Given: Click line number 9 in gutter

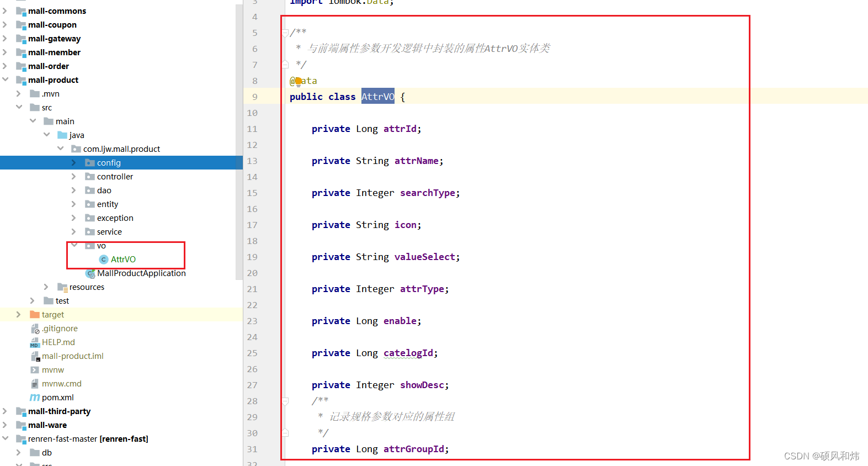Looking at the screenshot, I should pyautogui.click(x=254, y=97).
